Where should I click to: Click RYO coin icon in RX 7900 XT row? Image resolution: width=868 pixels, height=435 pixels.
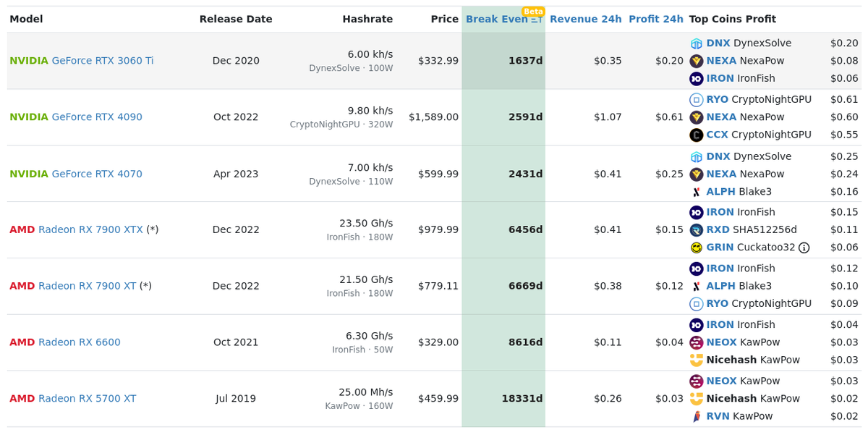tap(697, 304)
